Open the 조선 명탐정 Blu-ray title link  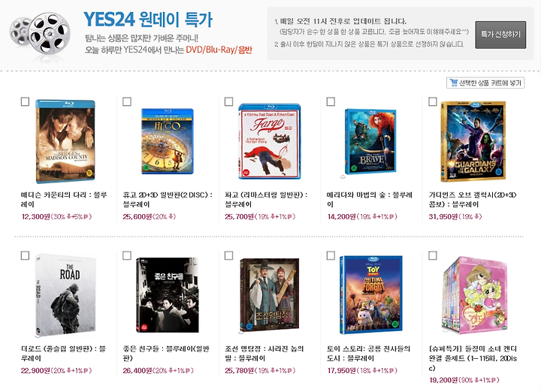click(264, 354)
